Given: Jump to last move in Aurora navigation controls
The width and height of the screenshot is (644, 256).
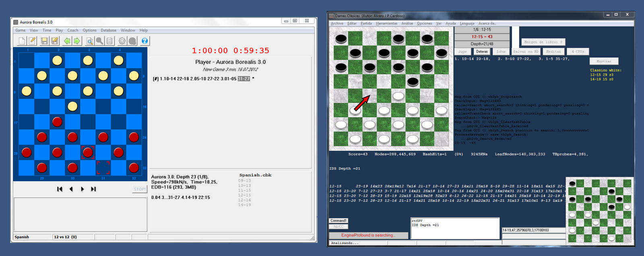Looking at the screenshot, I should point(93,189).
